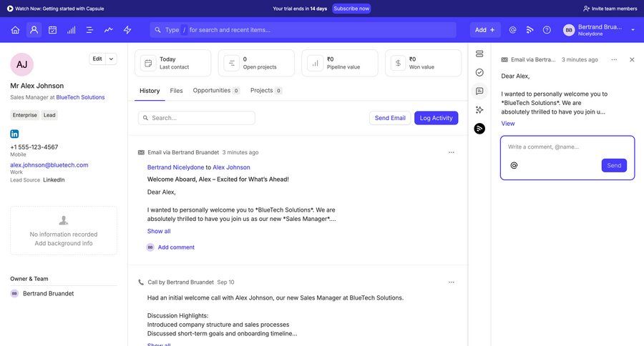This screenshot has width=644, height=346.
Task: Open the Reports line graph icon
Action: (x=109, y=30)
